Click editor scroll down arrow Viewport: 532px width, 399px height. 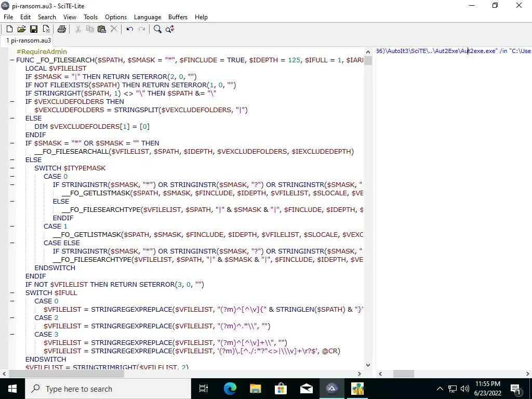(x=368, y=365)
